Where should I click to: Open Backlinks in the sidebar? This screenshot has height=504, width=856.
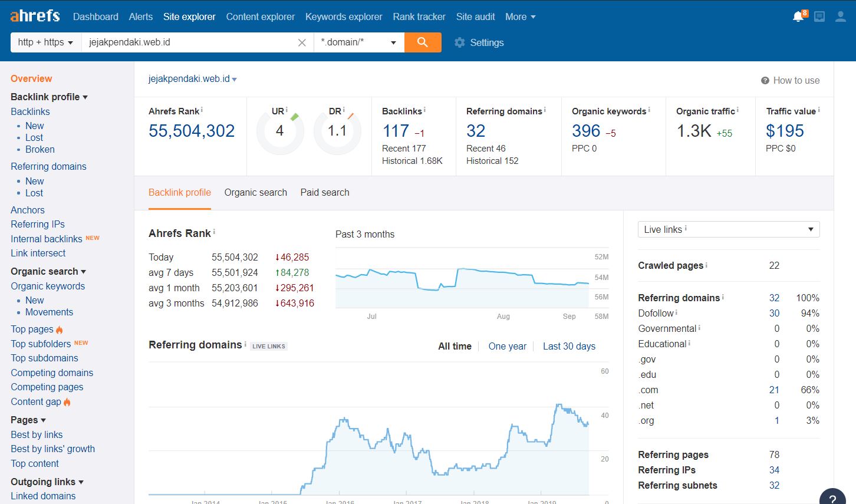click(x=30, y=111)
